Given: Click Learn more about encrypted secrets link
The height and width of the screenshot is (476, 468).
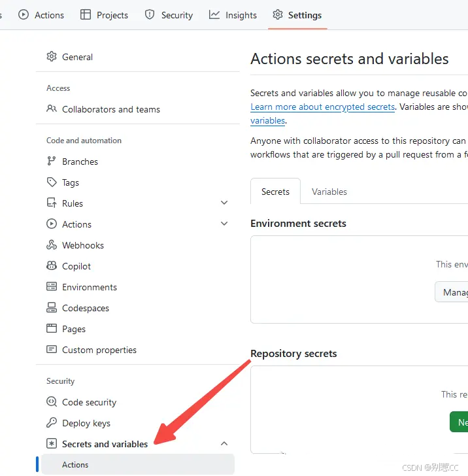Looking at the screenshot, I should [x=323, y=107].
